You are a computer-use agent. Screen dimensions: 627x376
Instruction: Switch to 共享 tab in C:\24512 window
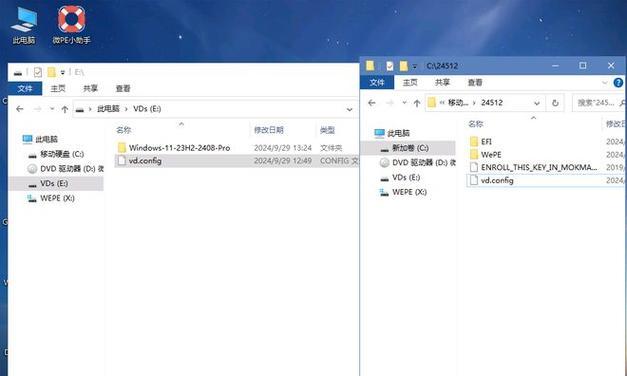442,82
